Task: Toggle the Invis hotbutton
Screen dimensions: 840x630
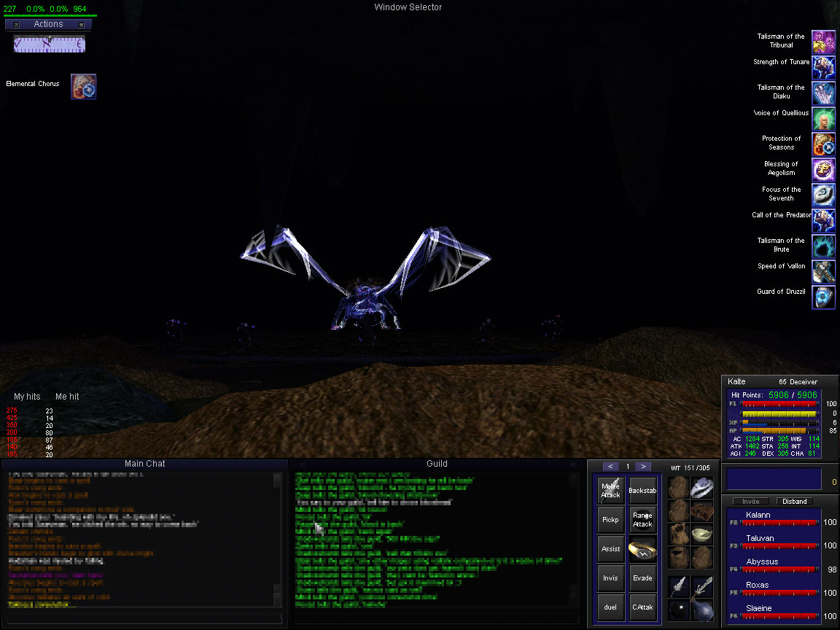Action: pyautogui.click(x=611, y=578)
